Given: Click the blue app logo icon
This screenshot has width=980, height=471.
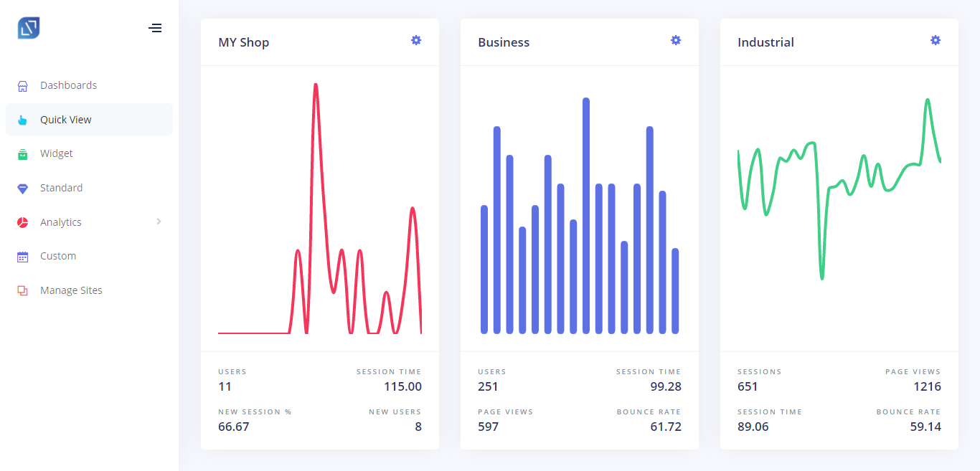Looking at the screenshot, I should 29,28.
